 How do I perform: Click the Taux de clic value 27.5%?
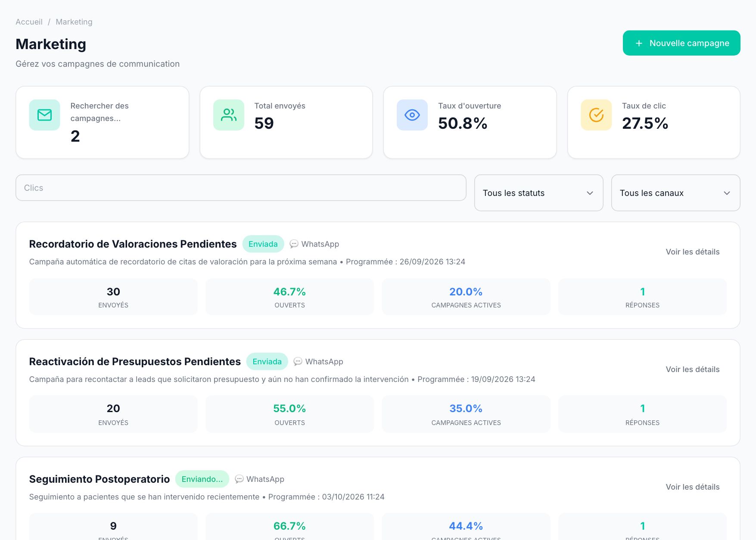coord(645,124)
